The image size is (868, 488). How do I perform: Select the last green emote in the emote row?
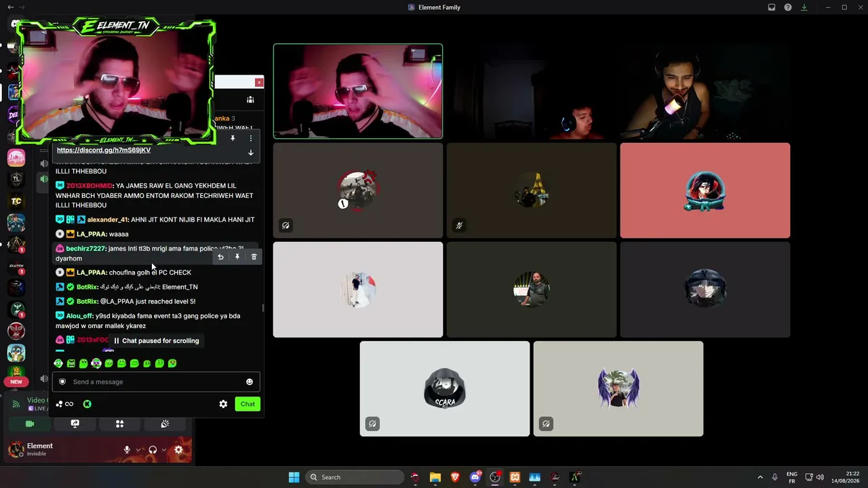coord(172,363)
